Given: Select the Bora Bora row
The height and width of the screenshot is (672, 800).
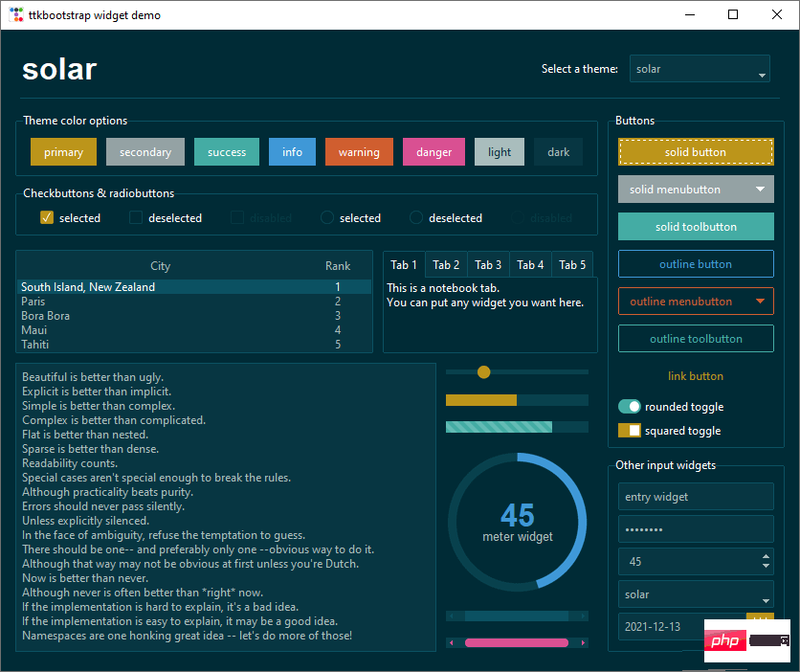Looking at the screenshot, I should pos(194,315).
